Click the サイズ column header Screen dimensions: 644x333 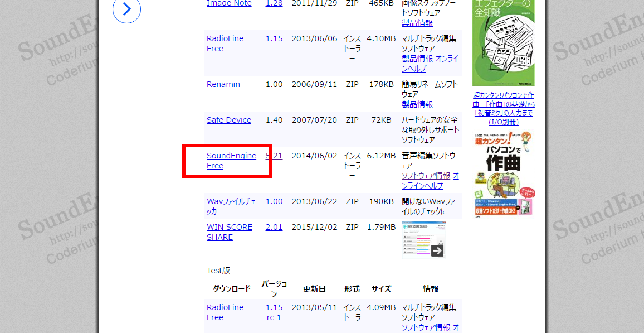pyautogui.click(x=381, y=289)
